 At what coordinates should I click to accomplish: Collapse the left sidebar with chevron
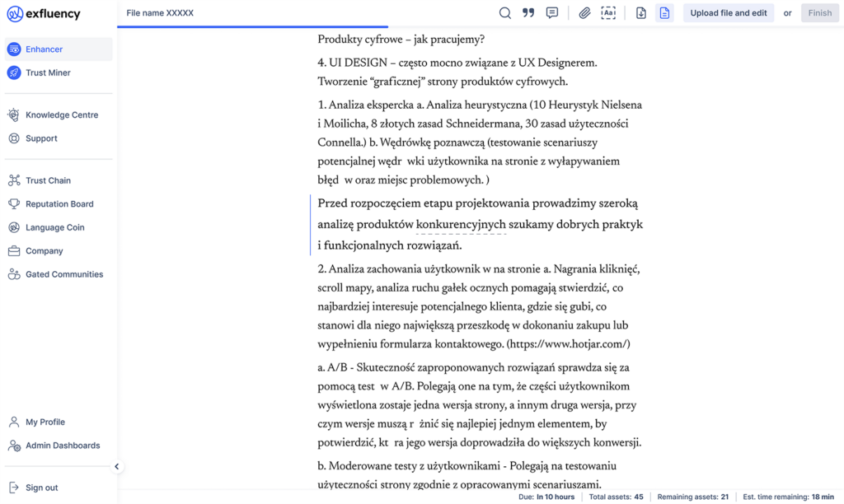tap(117, 467)
